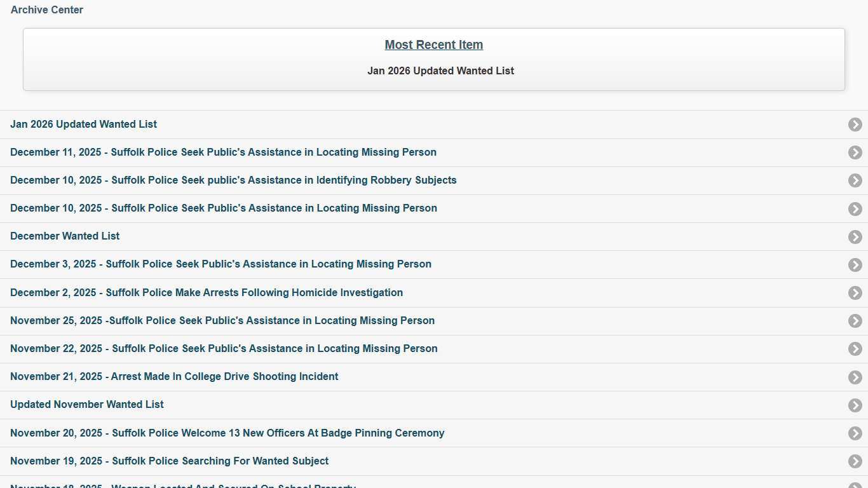Open December 10 Missing Person announcement
Screen dimensions: 868x488
[x=223, y=208]
